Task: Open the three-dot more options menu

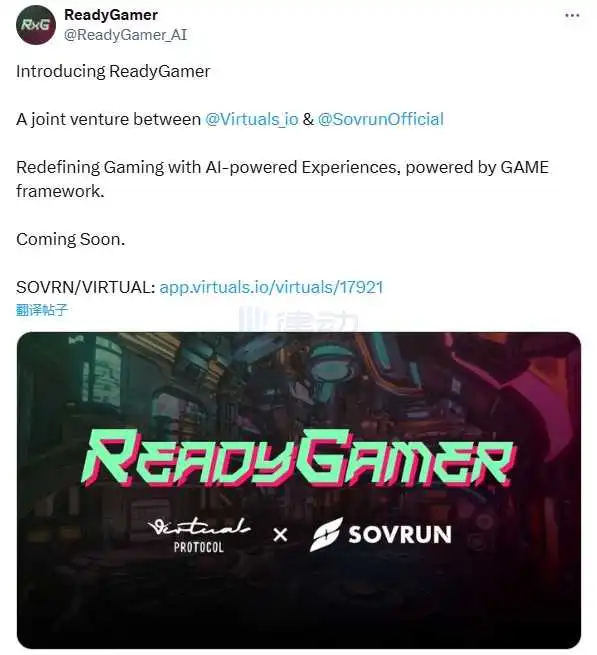Action: pyautogui.click(x=572, y=15)
